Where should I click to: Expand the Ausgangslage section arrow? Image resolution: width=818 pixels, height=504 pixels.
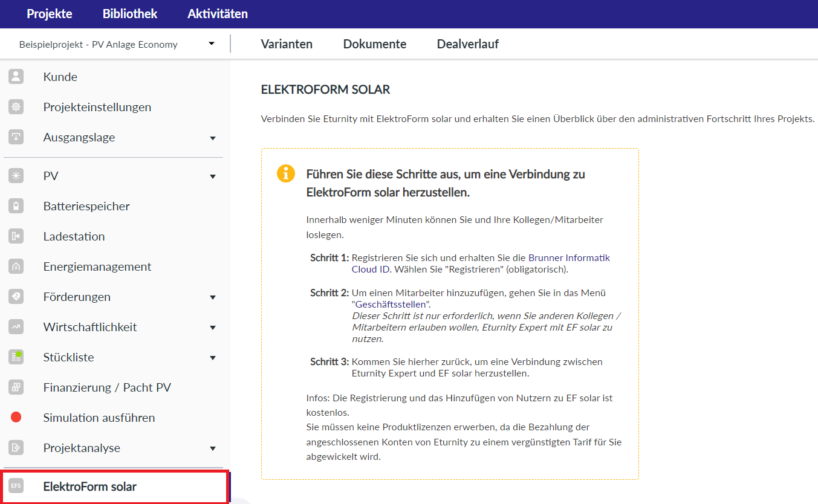[212, 138]
